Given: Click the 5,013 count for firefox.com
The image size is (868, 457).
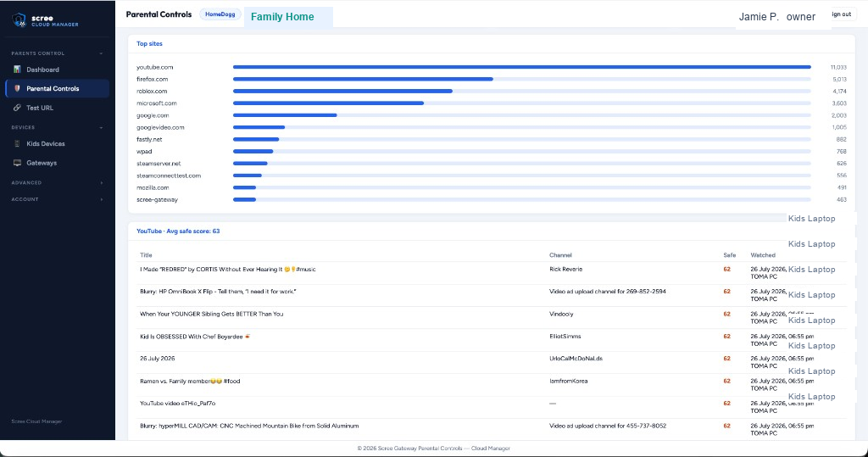Looking at the screenshot, I should tap(839, 79).
